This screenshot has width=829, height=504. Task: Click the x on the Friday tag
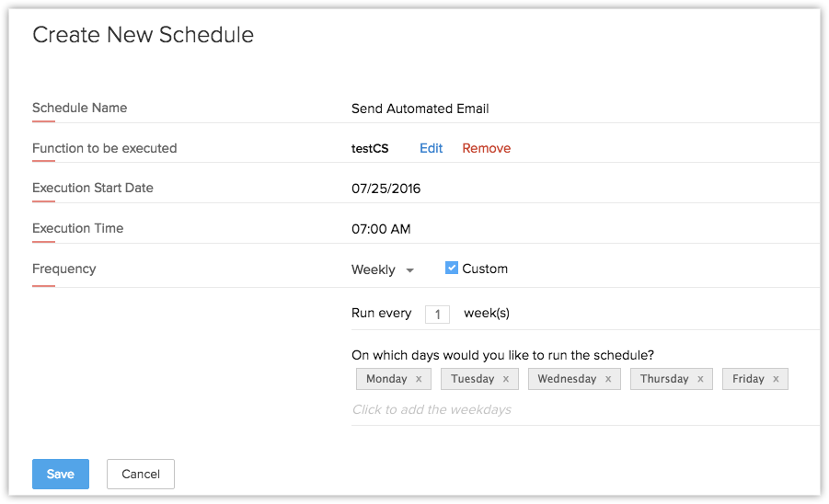[x=776, y=379]
